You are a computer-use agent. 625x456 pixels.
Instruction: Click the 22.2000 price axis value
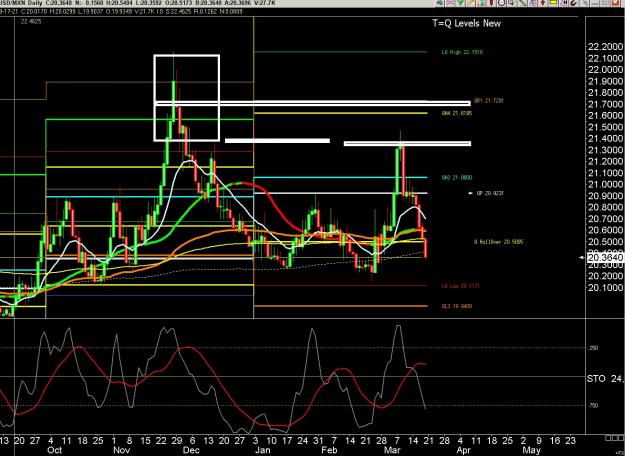coord(605,47)
